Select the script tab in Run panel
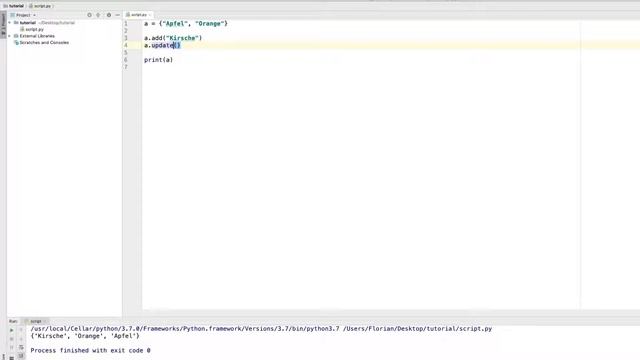Viewport: 640px width, 360px height. coord(36,321)
